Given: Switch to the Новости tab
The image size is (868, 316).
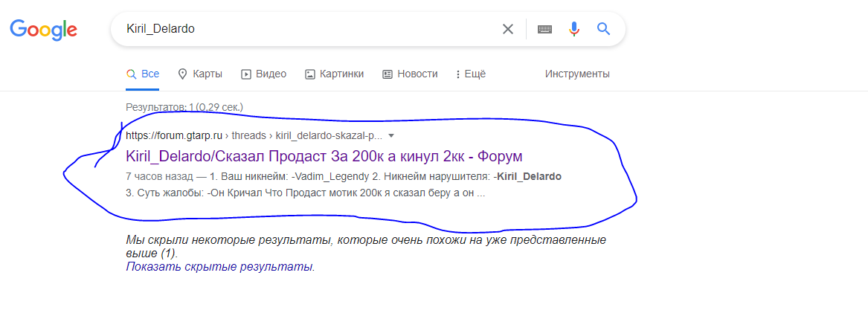Looking at the screenshot, I should (410, 74).
